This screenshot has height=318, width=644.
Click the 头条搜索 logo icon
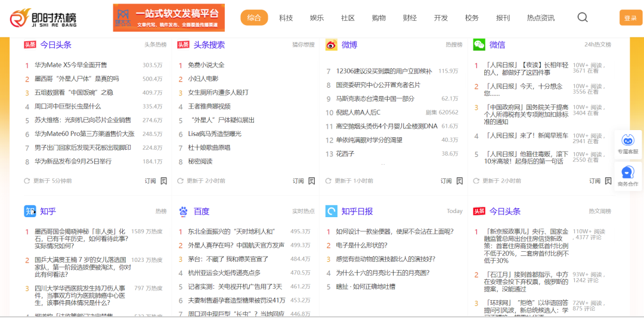pos(183,45)
